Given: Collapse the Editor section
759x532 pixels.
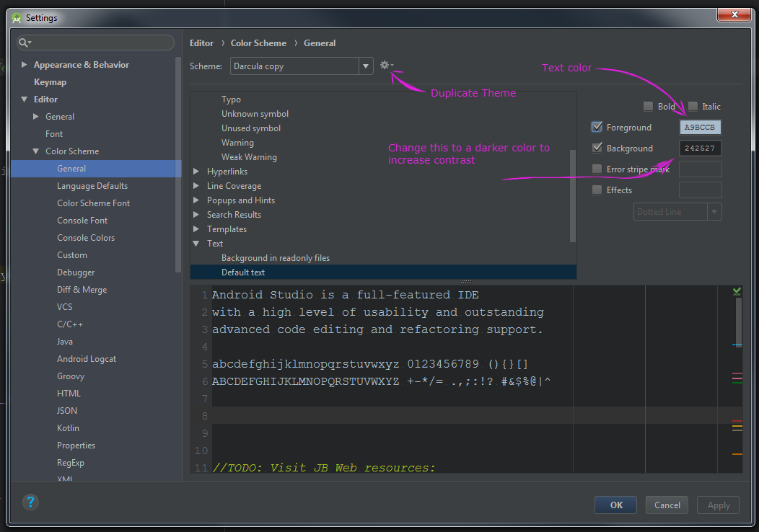Looking at the screenshot, I should [x=25, y=99].
